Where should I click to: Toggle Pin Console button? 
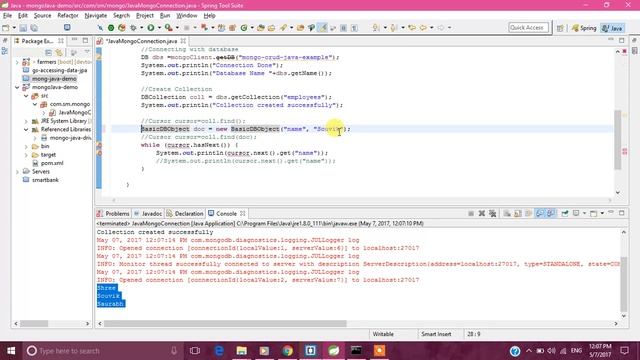tap(565, 213)
